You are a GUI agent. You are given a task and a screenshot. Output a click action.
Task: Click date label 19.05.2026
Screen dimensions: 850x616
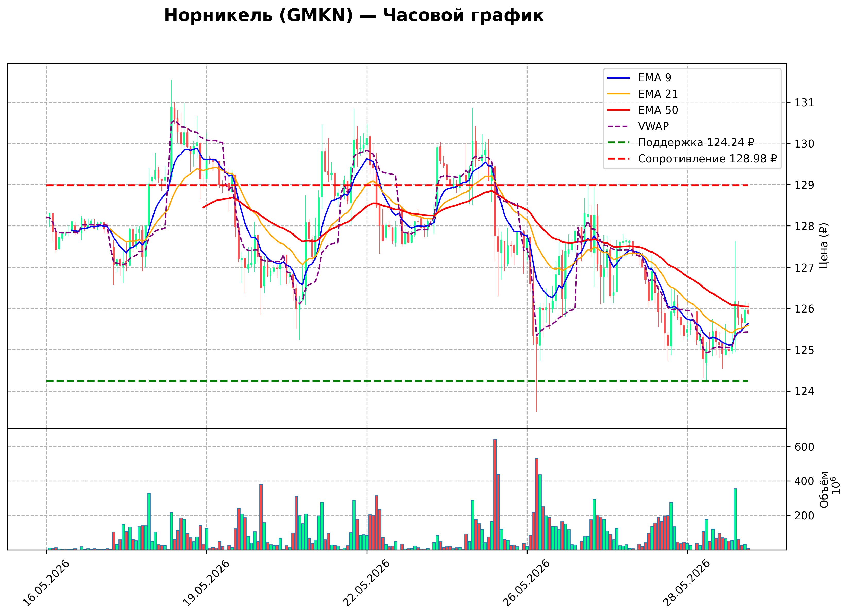[206, 583]
